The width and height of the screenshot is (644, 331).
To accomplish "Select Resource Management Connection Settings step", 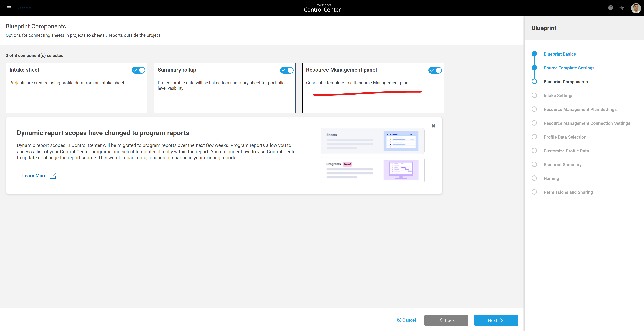I will [x=587, y=123].
